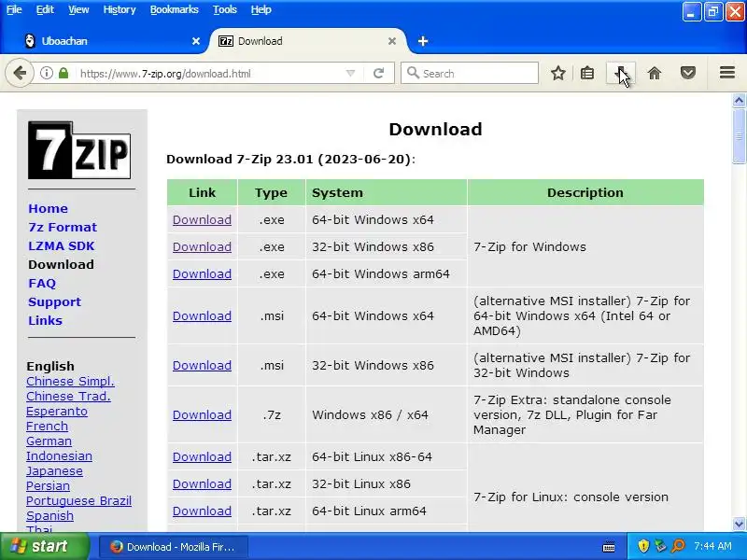Switch language to Indonesian
Image resolution: width=747 pixels, height=560 pixels.
pos(60,456)
